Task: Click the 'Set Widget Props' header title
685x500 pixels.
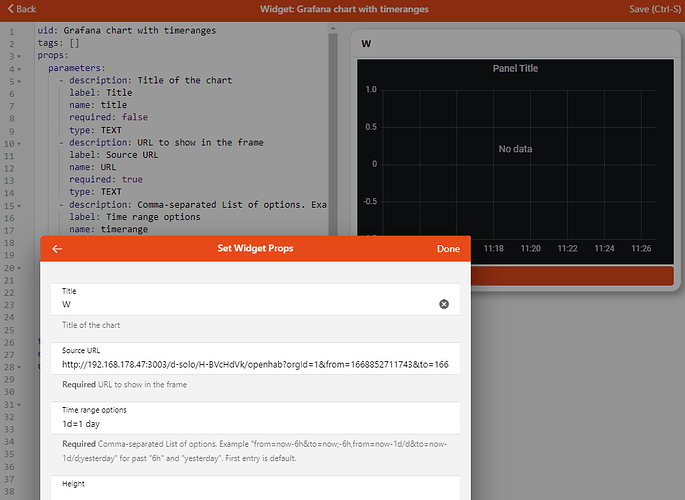Action: (x=255, y=248)
